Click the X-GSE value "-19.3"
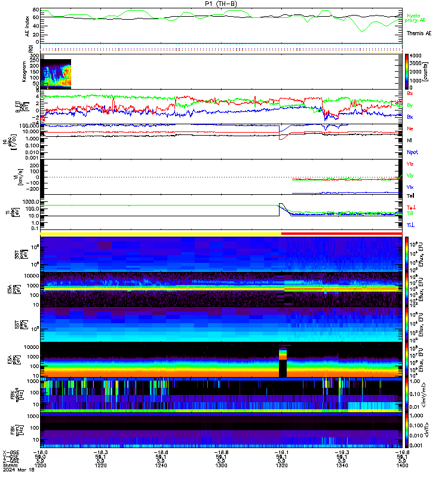Screen dimensions: 448x478 click(342, 452)
